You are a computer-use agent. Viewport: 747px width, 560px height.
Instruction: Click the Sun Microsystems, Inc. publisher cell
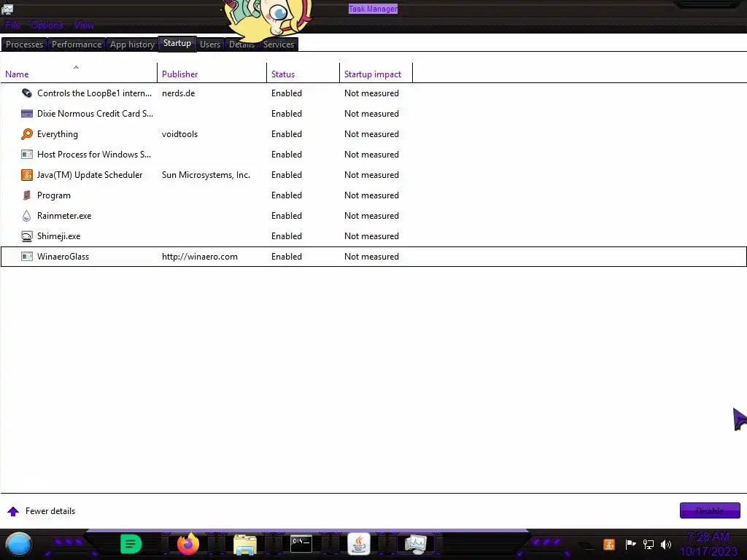206,175
